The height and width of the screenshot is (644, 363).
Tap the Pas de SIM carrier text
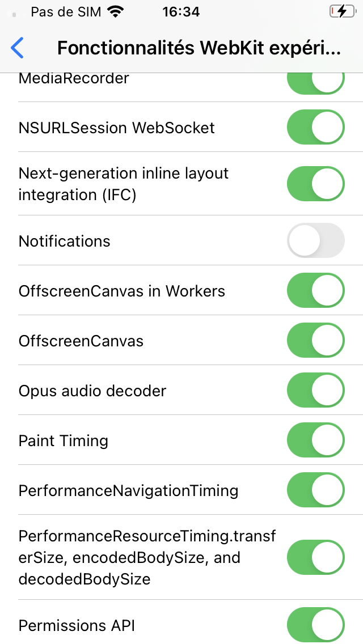pyautogui.click(x=65, y=12)
